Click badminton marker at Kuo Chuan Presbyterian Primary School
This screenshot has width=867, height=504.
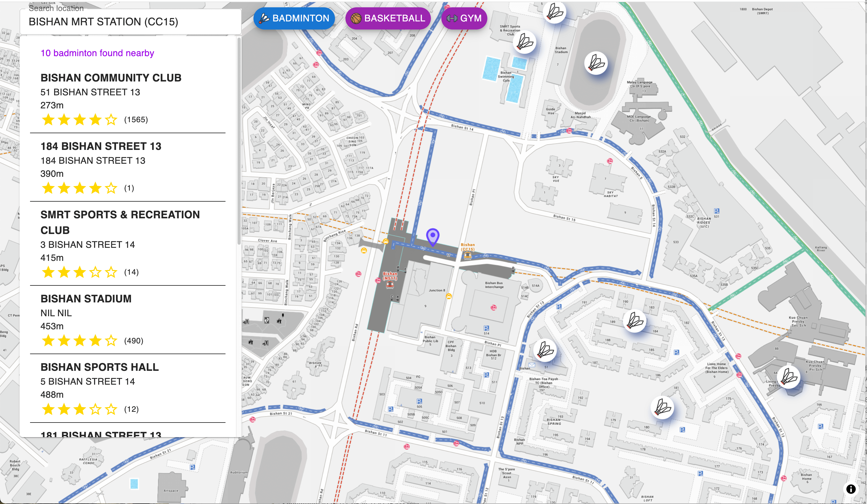coord(789,377)
